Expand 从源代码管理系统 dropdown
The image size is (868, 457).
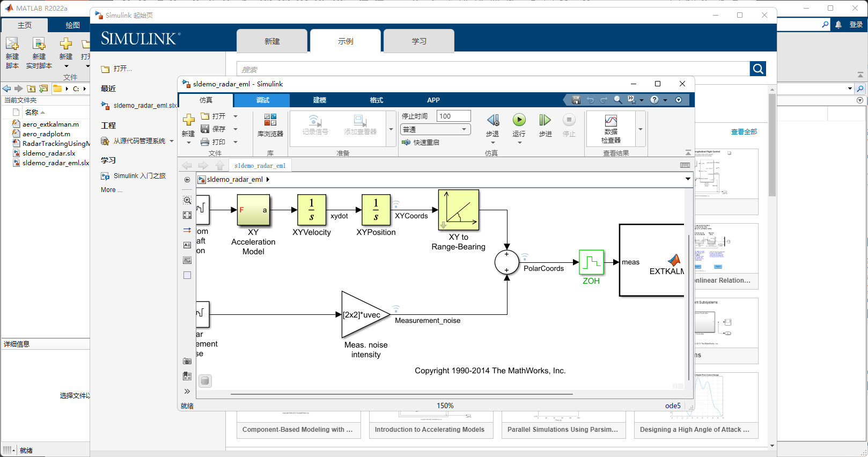172,141
